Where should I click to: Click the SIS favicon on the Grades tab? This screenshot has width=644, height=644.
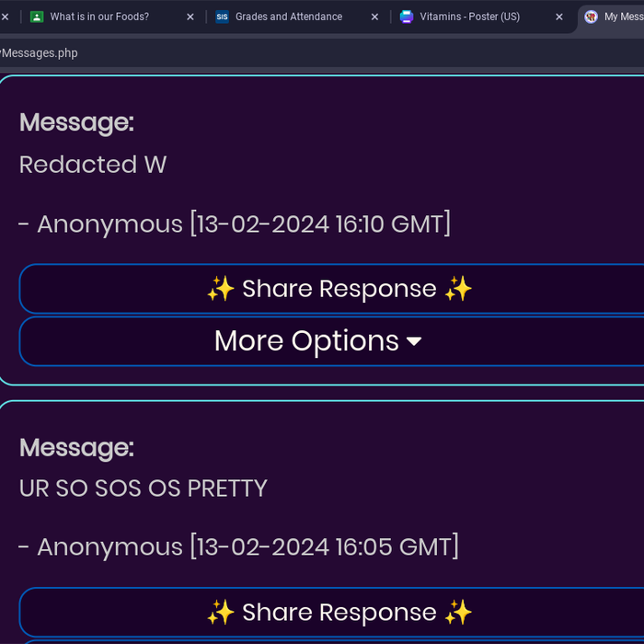(222, 17)
